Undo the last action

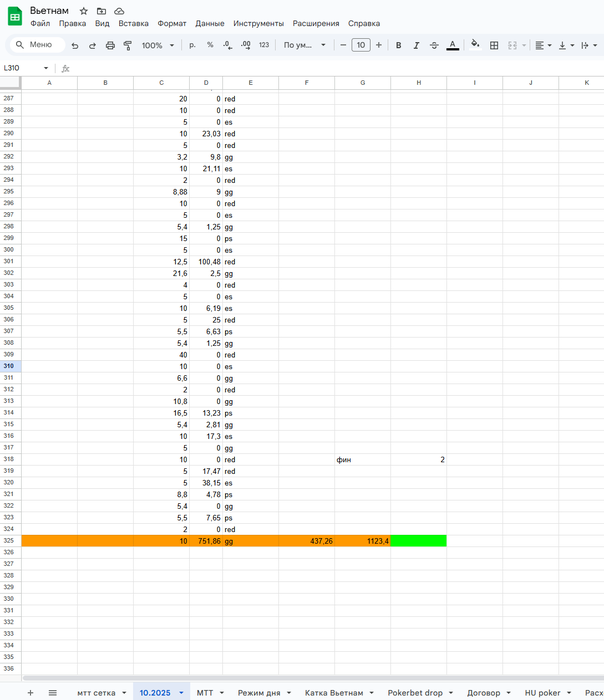click(x=75, y=45)
